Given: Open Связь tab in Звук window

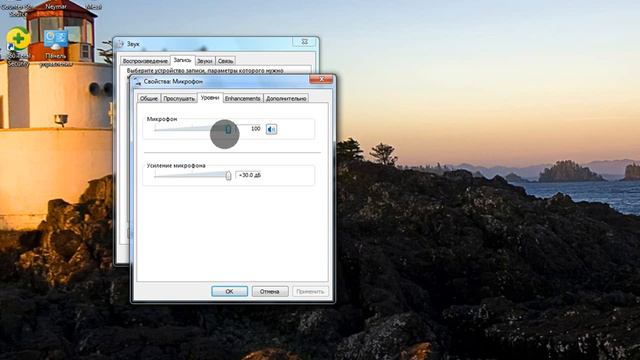Looking at the screenshot, I should (225, 61).
